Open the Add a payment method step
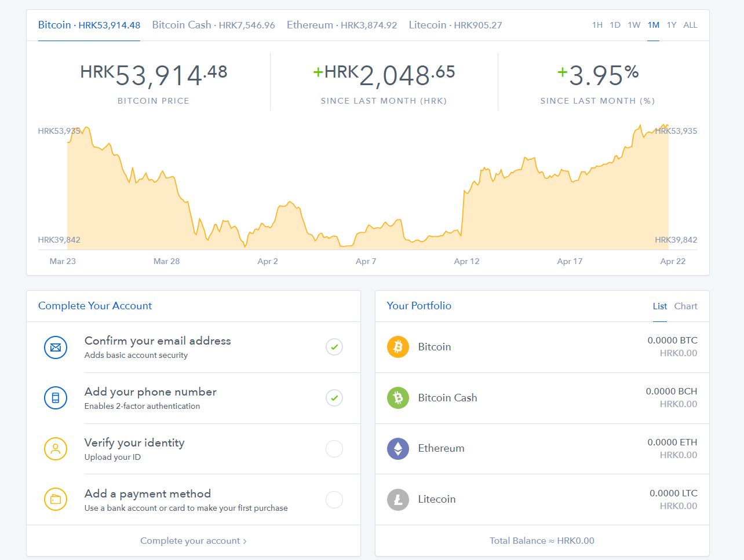 (x=148, y=494)
